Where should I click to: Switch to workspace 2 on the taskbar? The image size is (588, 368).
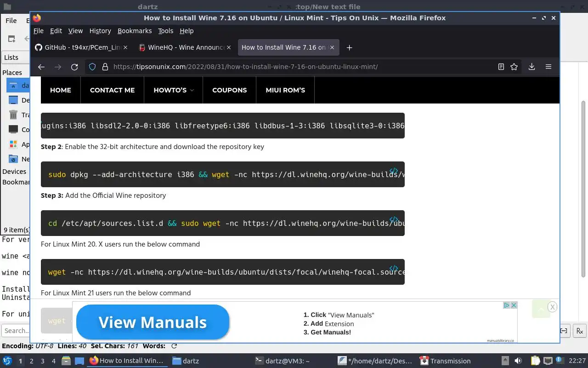tap(31, 361)
